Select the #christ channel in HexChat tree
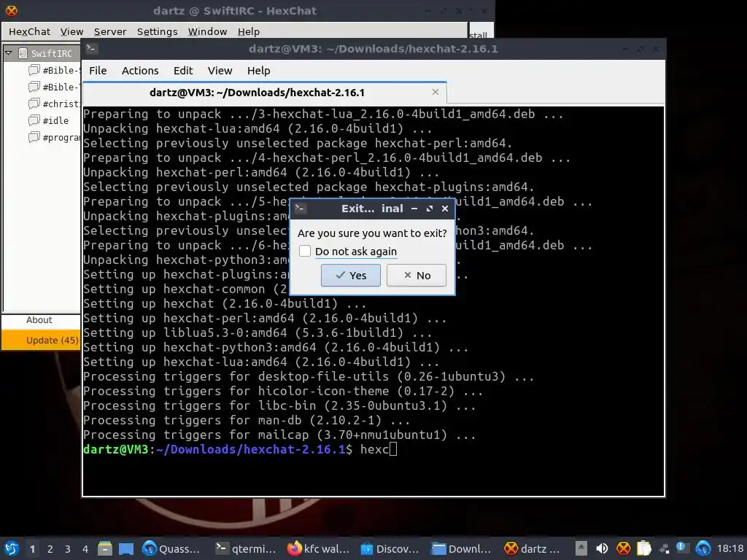The height and width of the screenshot is (560, 747). 54,104
